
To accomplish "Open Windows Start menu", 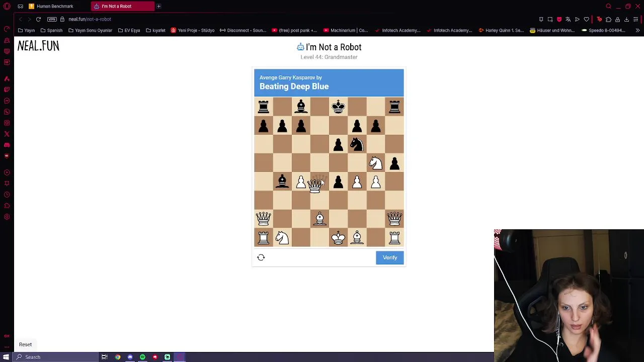I will (7, 357).
